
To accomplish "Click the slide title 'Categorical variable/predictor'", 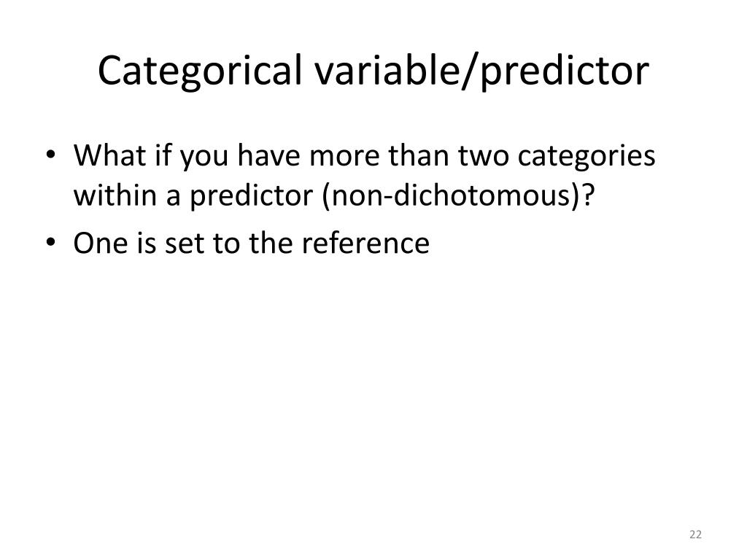I will [x=373, y=71].
